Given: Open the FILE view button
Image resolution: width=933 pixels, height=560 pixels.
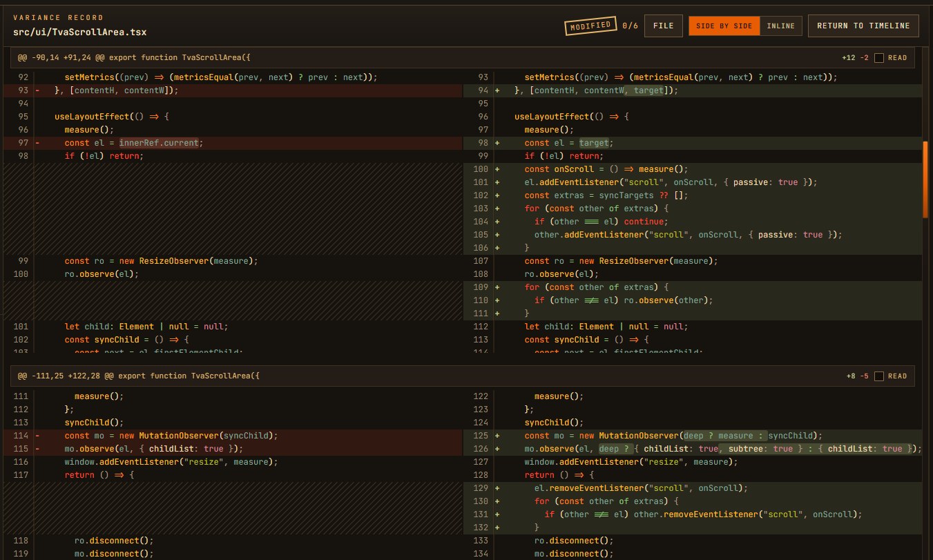Looking at the screenshot, I should pos(663,26).
